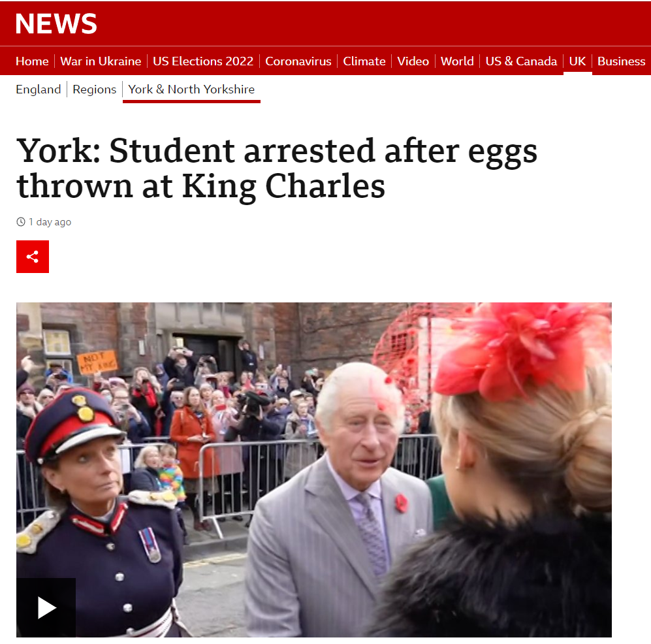651x644 pixels.
Task: Click the clock icon beside 1 day ago
Action: (x=21, y=222)
